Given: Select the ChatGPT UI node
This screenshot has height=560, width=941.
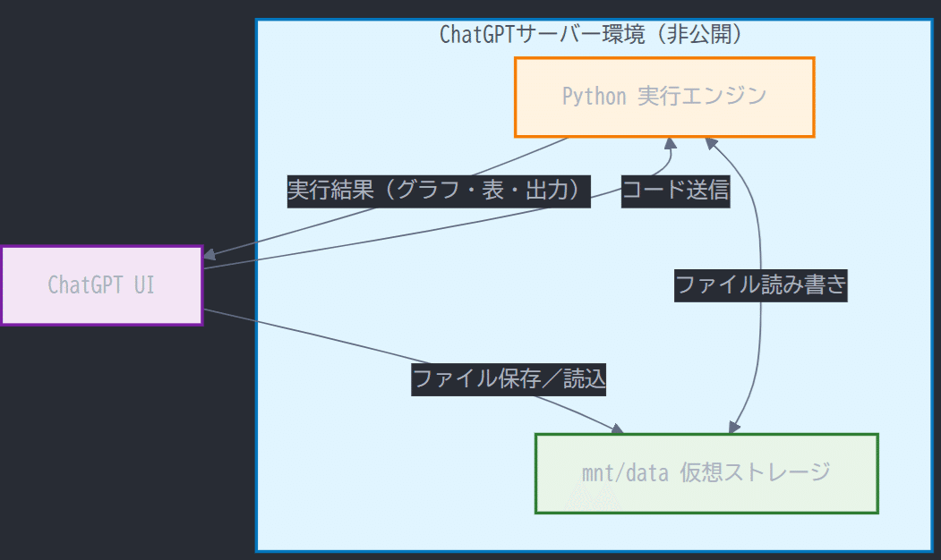Looking at the screenshot, I should pyautogui.click(x=101, y=285).
